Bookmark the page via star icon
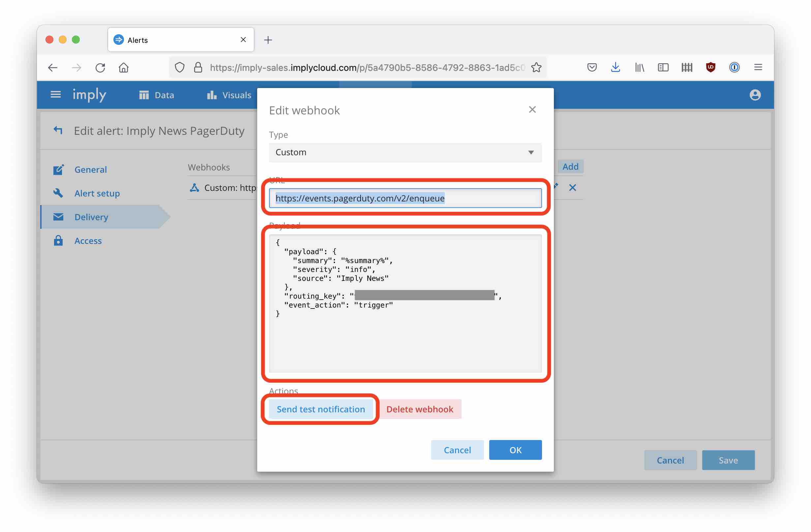The height and width of the screenshot is (532, 811). click(536, 67)
